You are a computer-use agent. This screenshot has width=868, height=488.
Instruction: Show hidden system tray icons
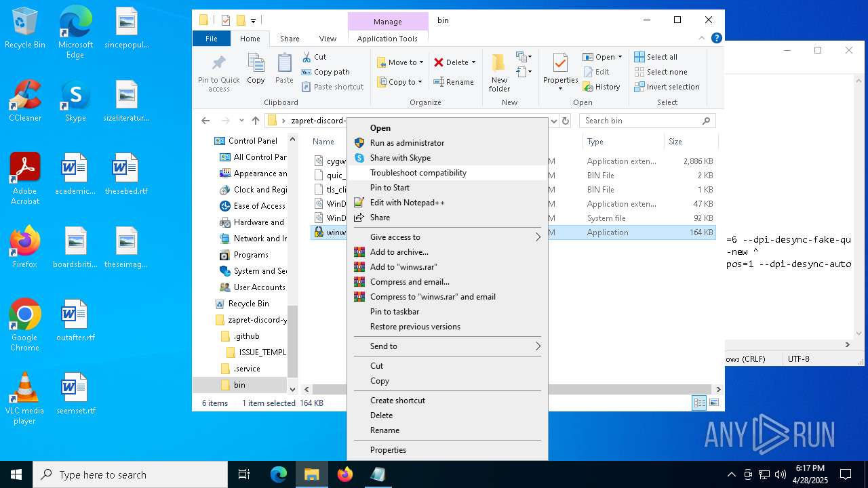[731, 474]
